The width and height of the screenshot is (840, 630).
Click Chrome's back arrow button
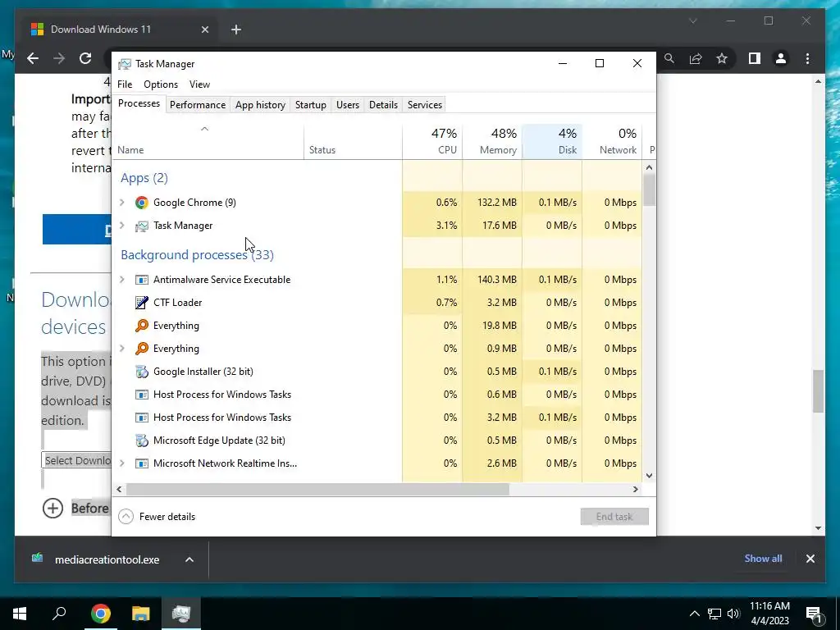tap(33, 58)
